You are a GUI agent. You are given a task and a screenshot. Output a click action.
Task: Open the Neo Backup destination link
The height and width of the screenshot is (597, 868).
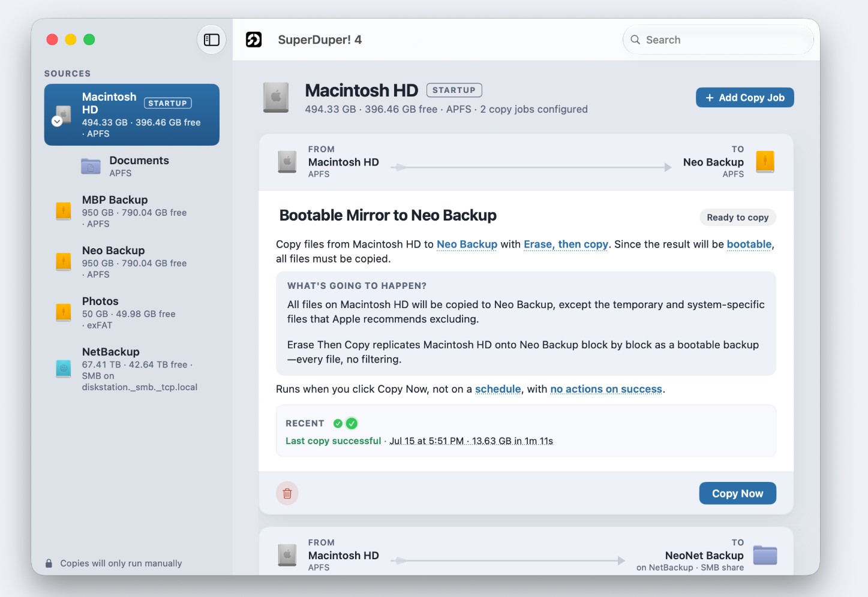point(467,244)
